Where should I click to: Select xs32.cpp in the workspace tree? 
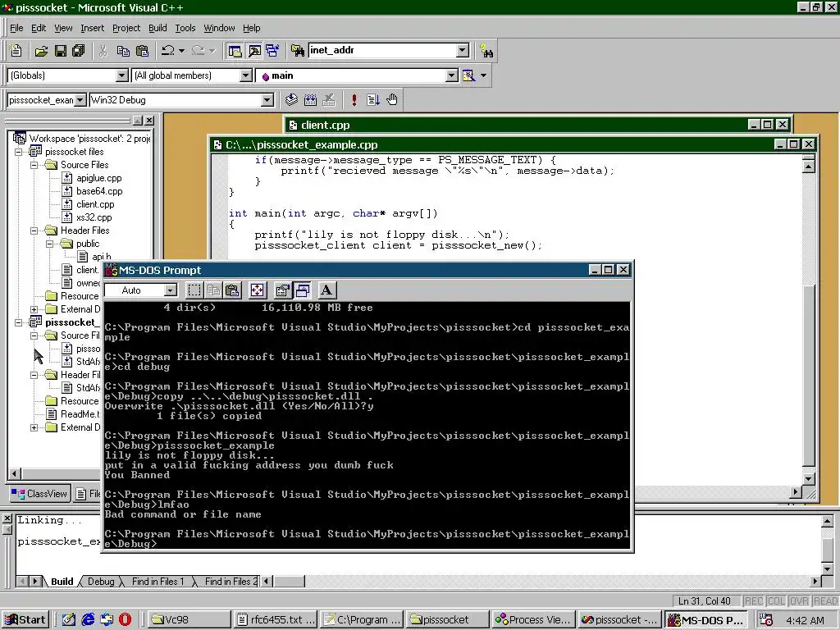(x=94, y=217)
